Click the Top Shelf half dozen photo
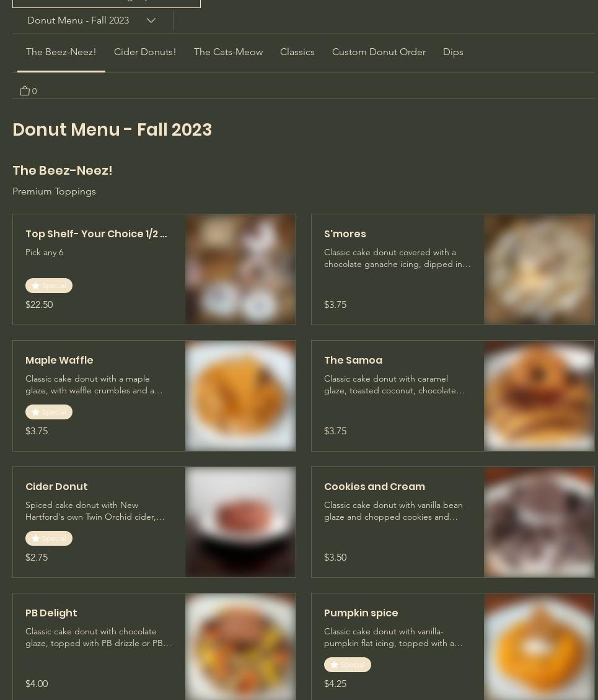Image resolution: width=598 pixels, height=700 pixels. tap(240, 269)
